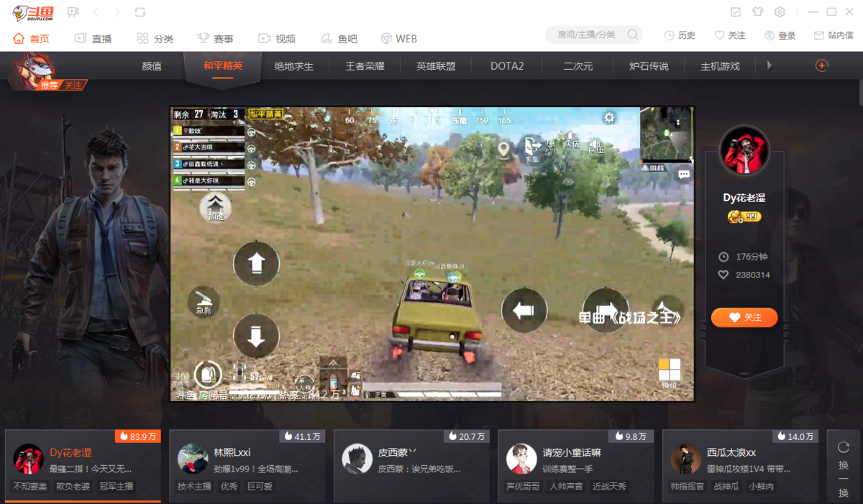Open the 关注 followed list in header

(x=730, y=35)
